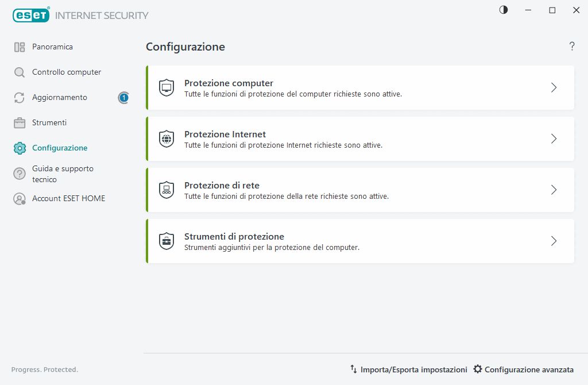Toggle the contrast color mode icon
Screen dimensions: 588x385
504,10
